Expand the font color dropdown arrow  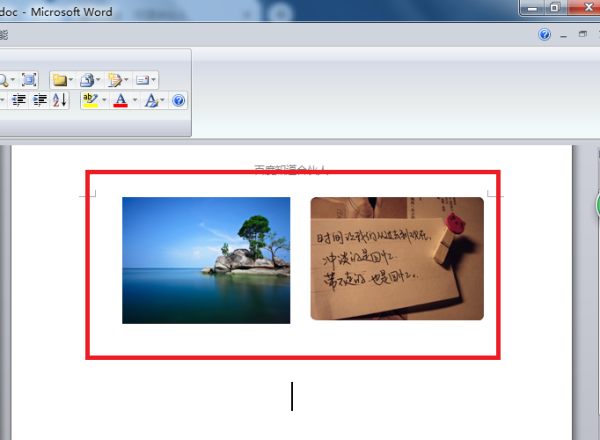pyautogui.click(x=135, y=100)
